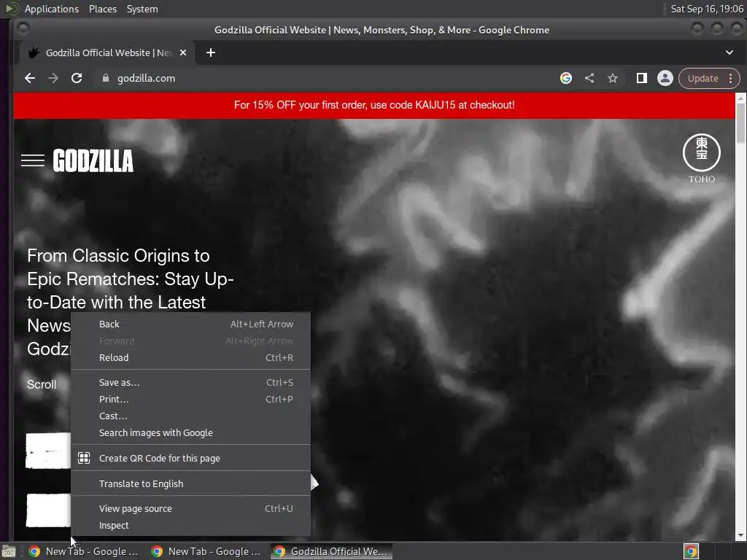
Task: Choose Reload from the context menu
Action: click(x=190, y=357)
